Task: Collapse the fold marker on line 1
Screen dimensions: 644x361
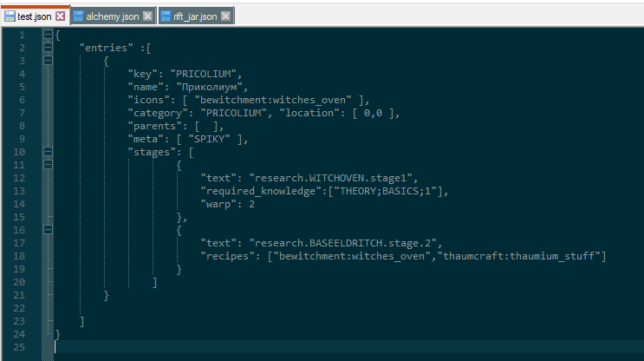Action: [48, 34]
